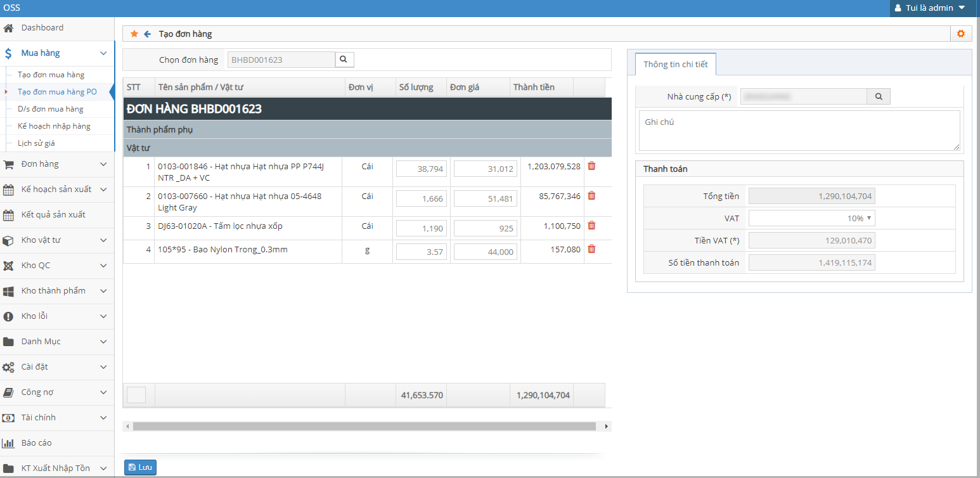Click the Kho QC joomla-style icon
Image resolution: width=980 pixels, height=478 pixels.
click(x=8, y=266)
